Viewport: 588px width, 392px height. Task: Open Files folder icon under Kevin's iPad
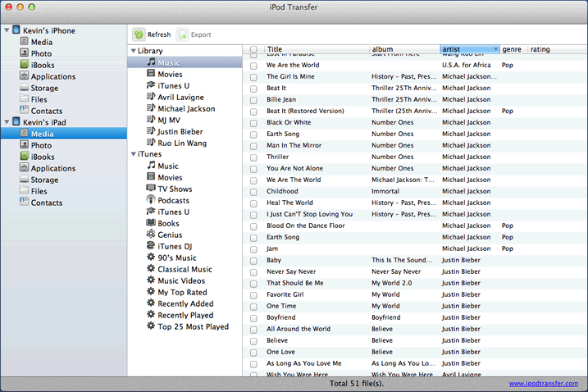coord(24,190)
